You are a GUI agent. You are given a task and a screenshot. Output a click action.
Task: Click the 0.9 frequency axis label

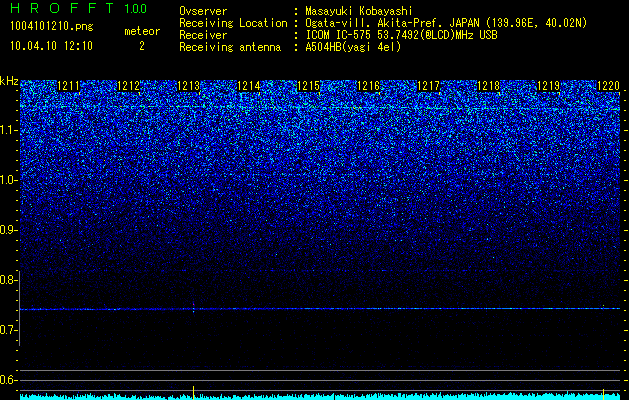(8, 230)
